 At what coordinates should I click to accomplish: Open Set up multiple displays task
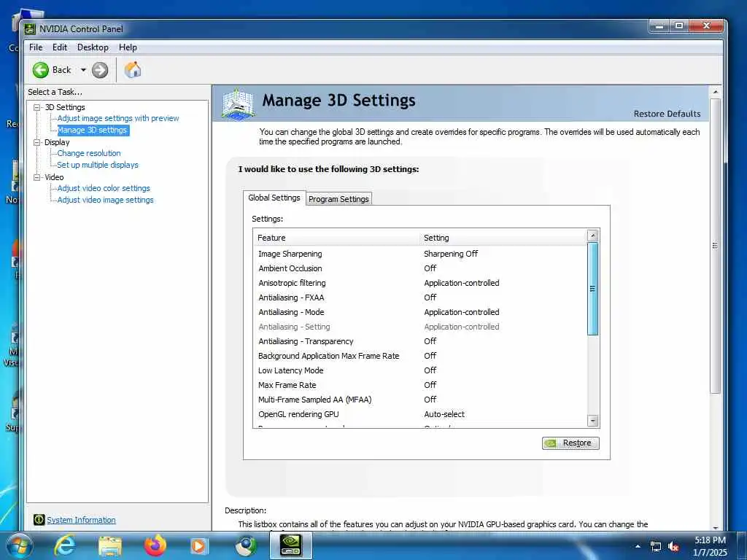coord(98,165)
